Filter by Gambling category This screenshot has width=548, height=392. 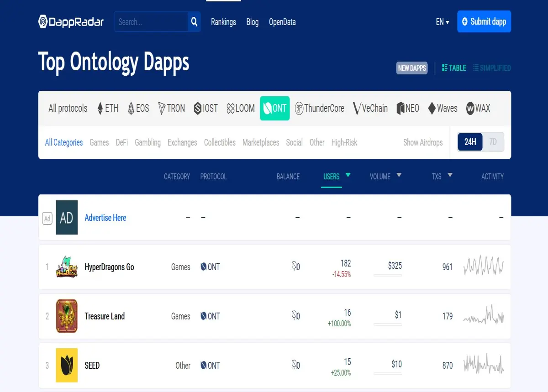click(148, 142)
